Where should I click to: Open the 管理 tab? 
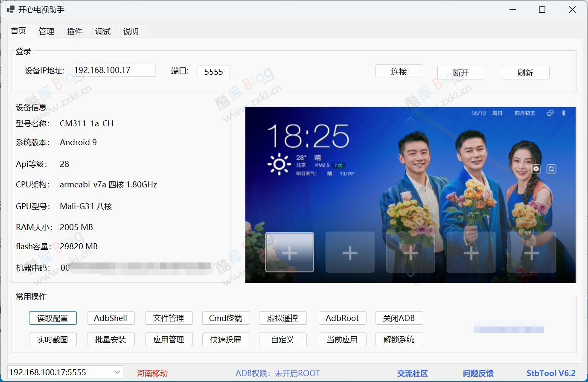pyautogui.click(x=46, y=31)
